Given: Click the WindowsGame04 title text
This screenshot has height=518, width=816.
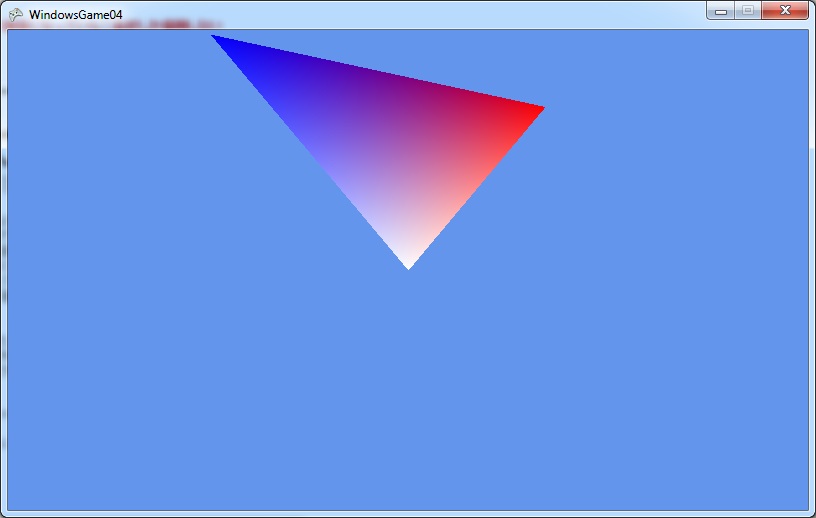Looking at the screenshot, I should click(x=76, y=15).
